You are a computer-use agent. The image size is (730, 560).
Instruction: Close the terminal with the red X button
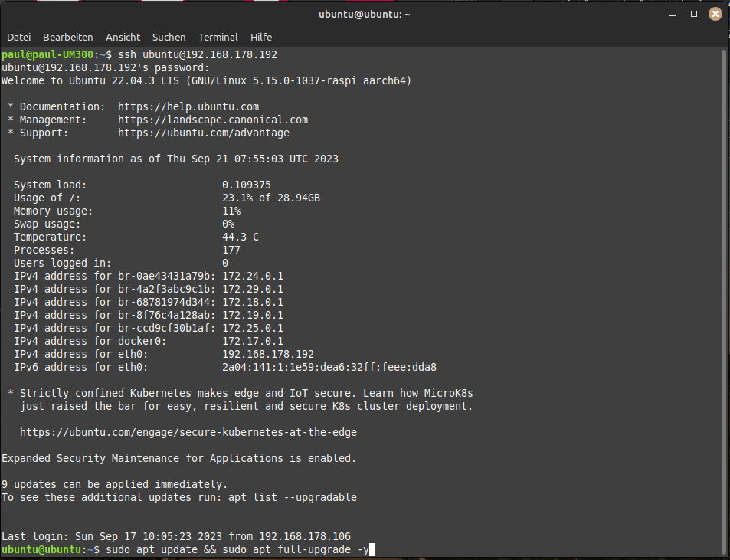tap(715, 14)
